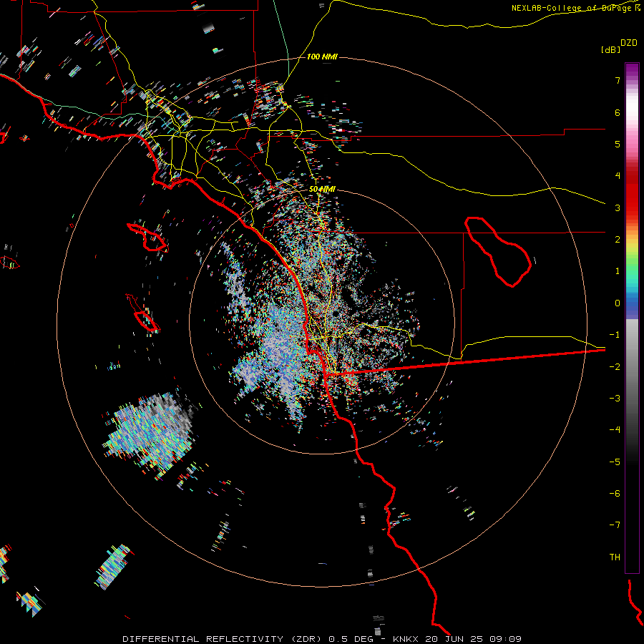644x644 pixels.
Task: Click the -5 value on the color scale
Action: click(x=615, y=462)
